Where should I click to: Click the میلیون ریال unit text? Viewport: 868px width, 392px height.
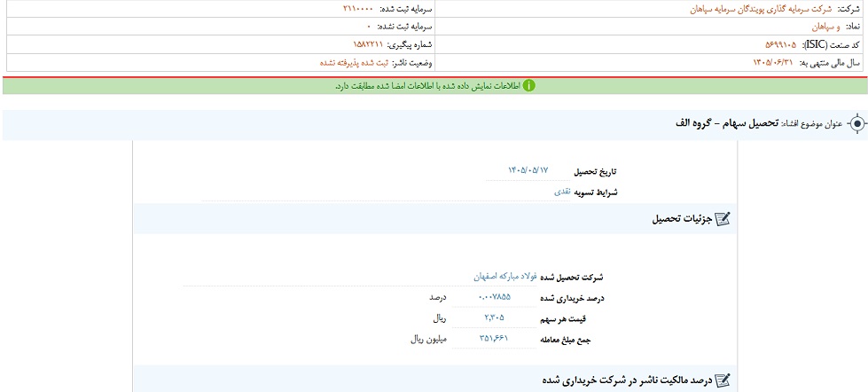tap(428, 339)
